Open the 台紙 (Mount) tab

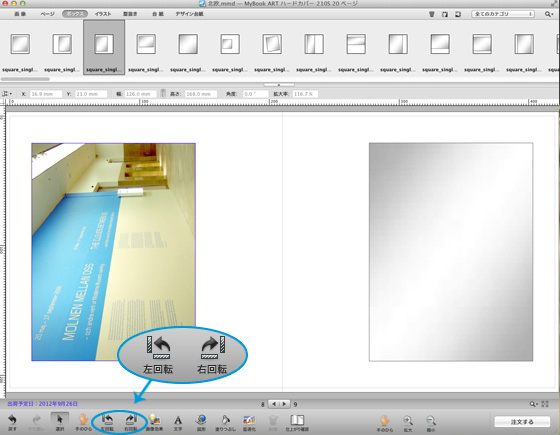(x=158, y=14)
